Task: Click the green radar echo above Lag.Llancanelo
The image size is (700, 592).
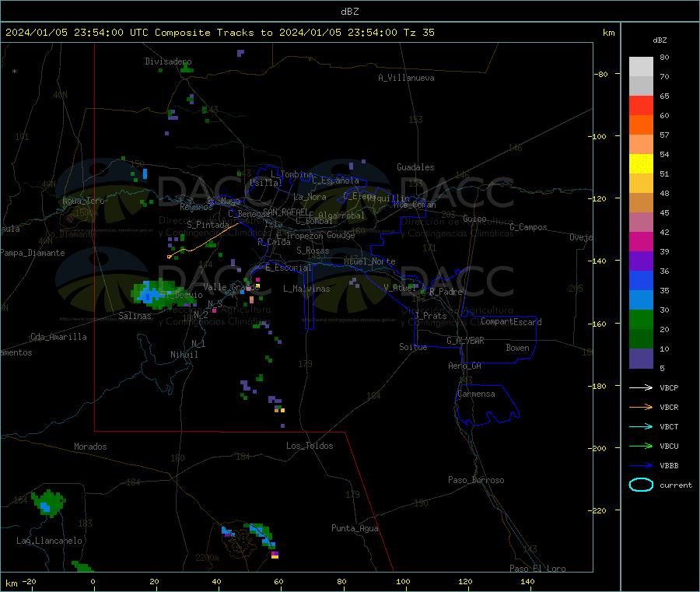Action: point(49,503)
